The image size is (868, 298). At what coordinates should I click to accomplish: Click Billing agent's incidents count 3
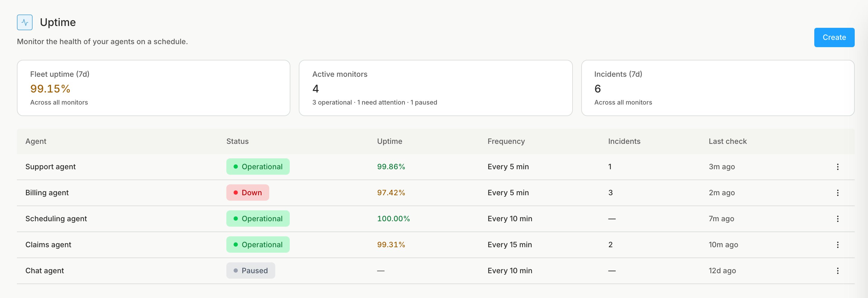(610, 193)
